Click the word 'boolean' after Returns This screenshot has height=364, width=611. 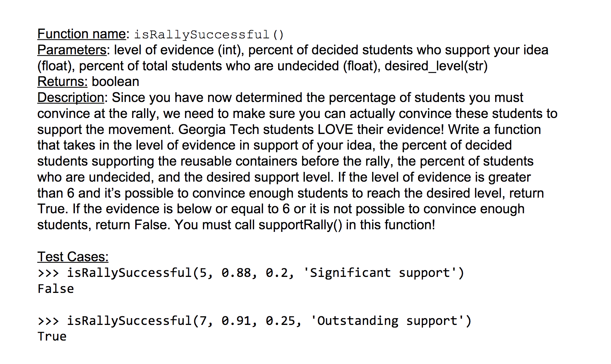click(115, 82)
